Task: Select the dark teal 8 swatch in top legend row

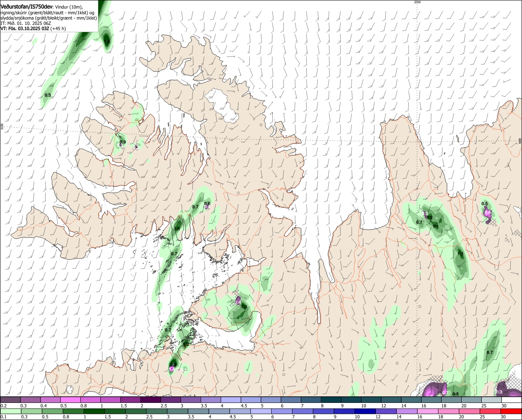Action: [331, 400]
